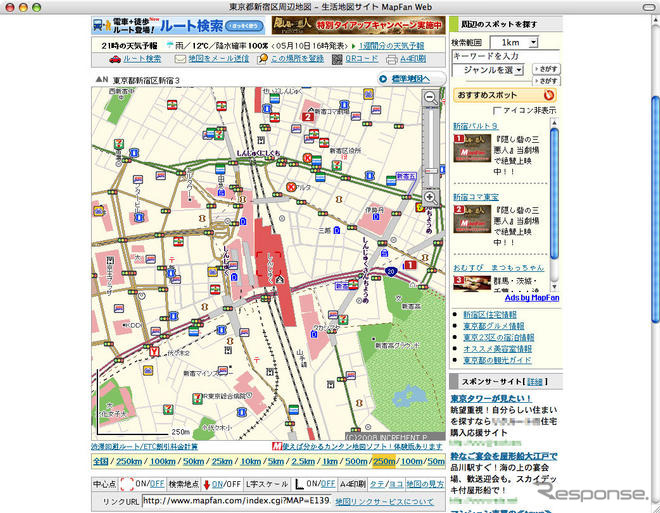The image size is (660, 513).
Task: Switch the map scale to 1km
Action: [x=330, y=461]
